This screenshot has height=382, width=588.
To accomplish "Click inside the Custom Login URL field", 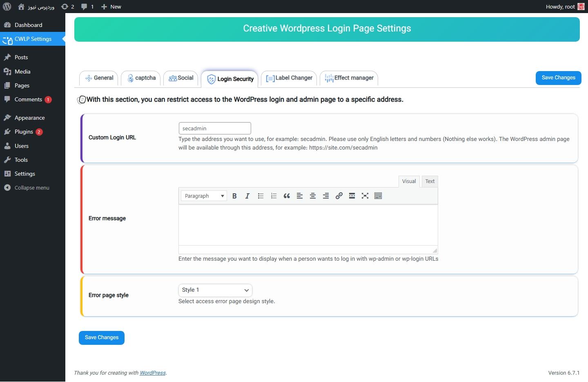I will coord(214,128).
